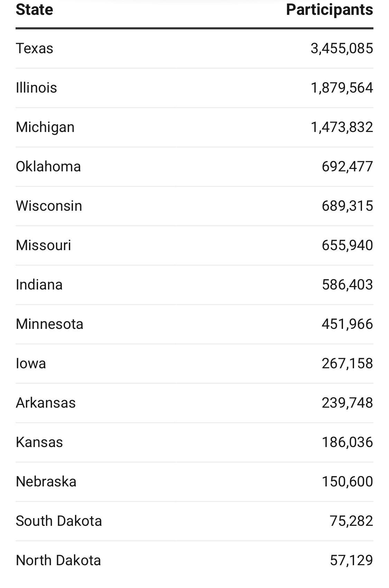Image resolution: width=389 pixels, height=588 pixels.
Task: Select Kansas in the table
Action: (39, 442)
